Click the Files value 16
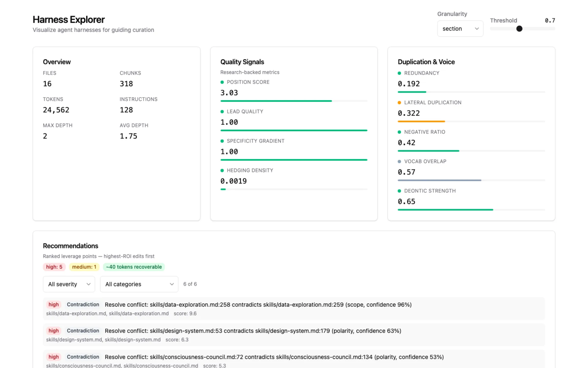This screenshot has width=588, height=368. pyautogui.click(x=47, y=84)
